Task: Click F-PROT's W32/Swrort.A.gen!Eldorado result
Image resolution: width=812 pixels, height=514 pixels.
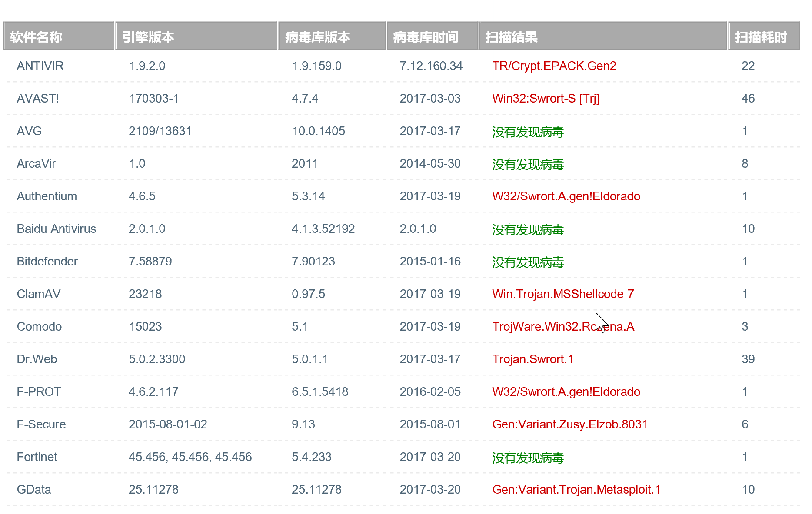Action: (566, 392)
